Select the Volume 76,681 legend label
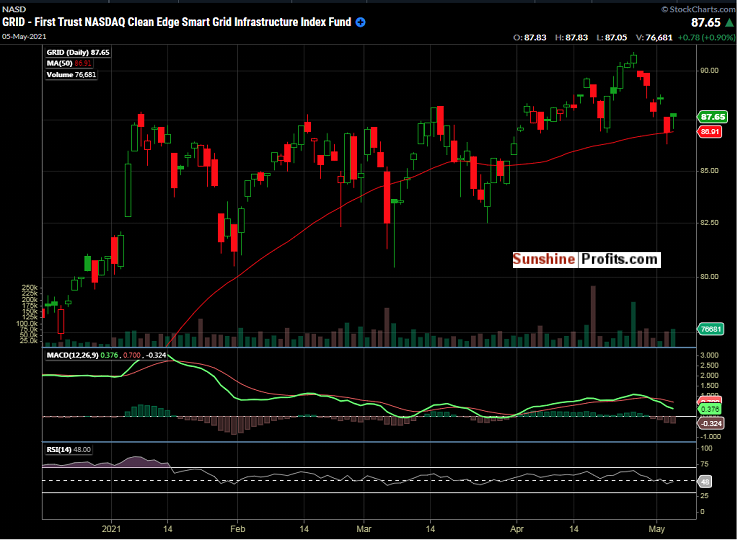 (72, 74)
